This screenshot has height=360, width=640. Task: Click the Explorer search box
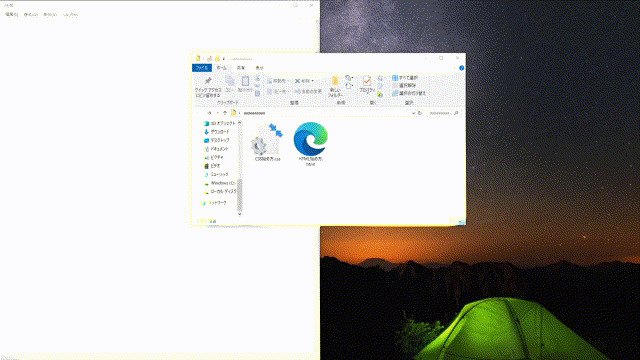[444, 113]
